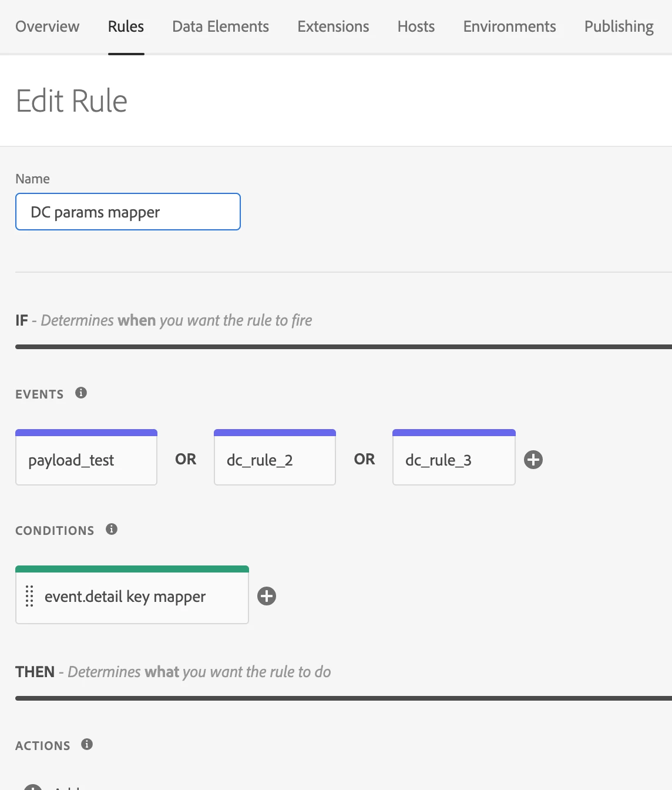672x790 pixels.
Task: Click the Add action plus icon
Action: pyautogui.click(x=33, y=787)
